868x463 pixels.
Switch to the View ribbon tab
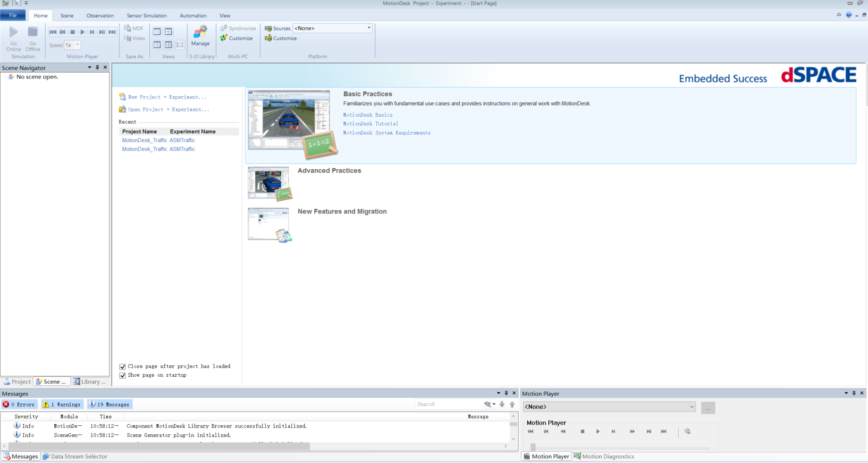(225, 16)
